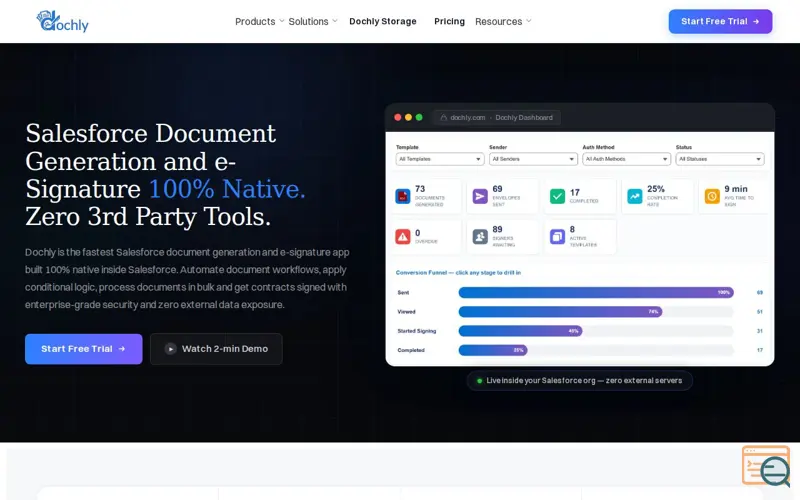The width and height of the screenshot is (800, 500).
Task: Open the Products menu
Action: pyautogui.click(x=255, y=21)
